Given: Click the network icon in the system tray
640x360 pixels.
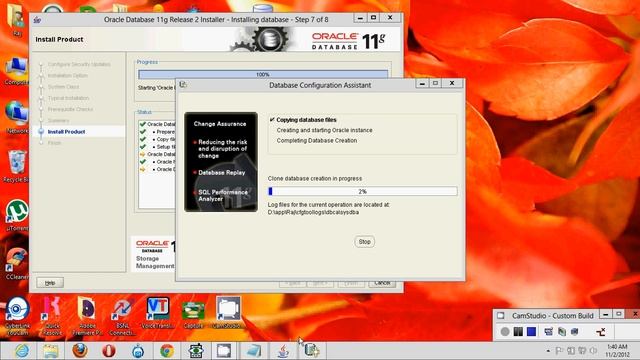Looking at the screenshot, I should 582,351.
